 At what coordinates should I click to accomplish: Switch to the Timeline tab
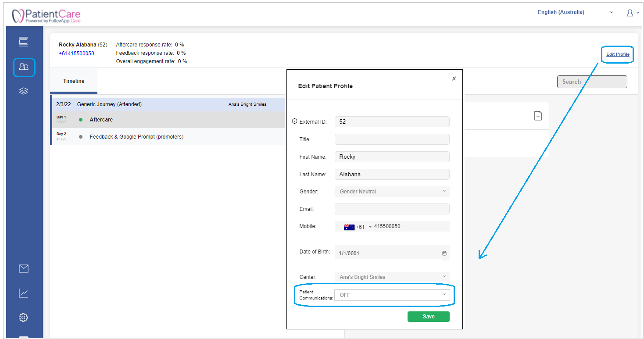(74, 81)
